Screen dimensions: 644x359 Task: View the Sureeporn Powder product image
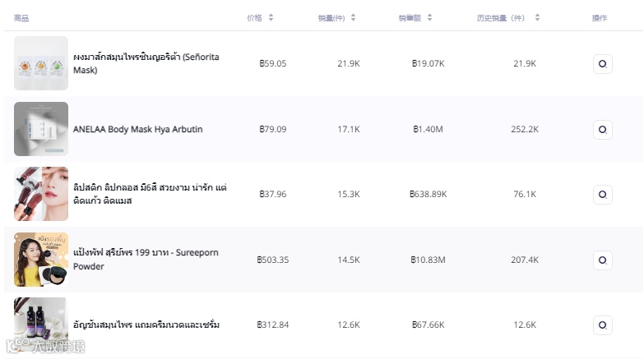pos(41,260)
